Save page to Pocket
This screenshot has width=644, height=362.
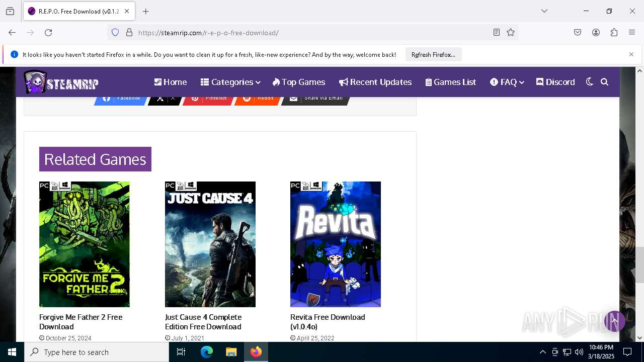point(578,32)
